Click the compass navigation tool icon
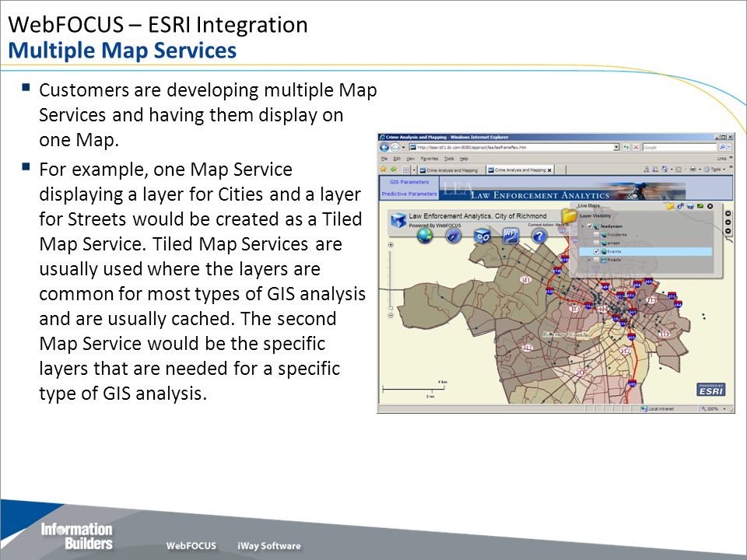Viewport: 747px width, 560px height. pyautogui.click(x=453, y=236)
